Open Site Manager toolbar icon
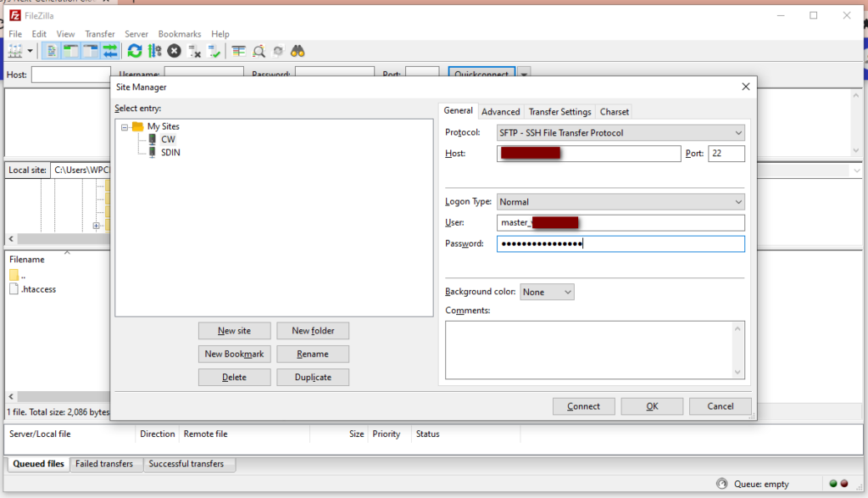Screen dimensions: 868x498 pyautogui.click(x=15, y=51)
